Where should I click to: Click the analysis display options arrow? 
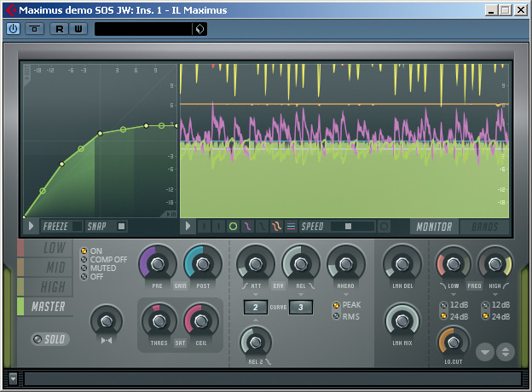pyautogui.click(x=188, y=226)
